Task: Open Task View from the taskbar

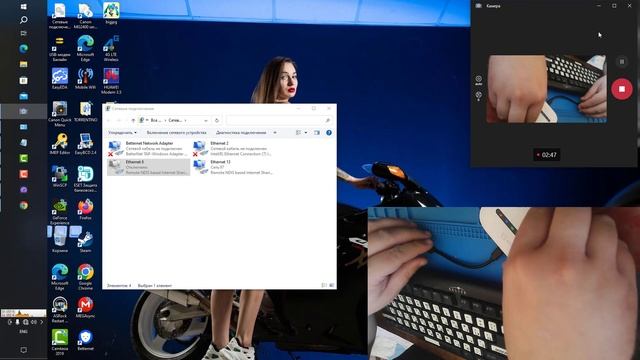Action: pyautogui.click(x=24, y=33)
